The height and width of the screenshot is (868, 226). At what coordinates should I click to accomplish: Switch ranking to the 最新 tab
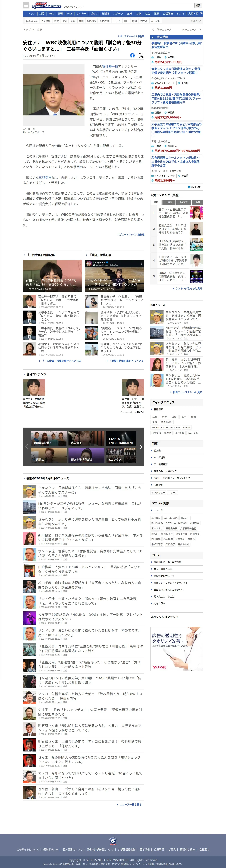[x=156, y=202]
